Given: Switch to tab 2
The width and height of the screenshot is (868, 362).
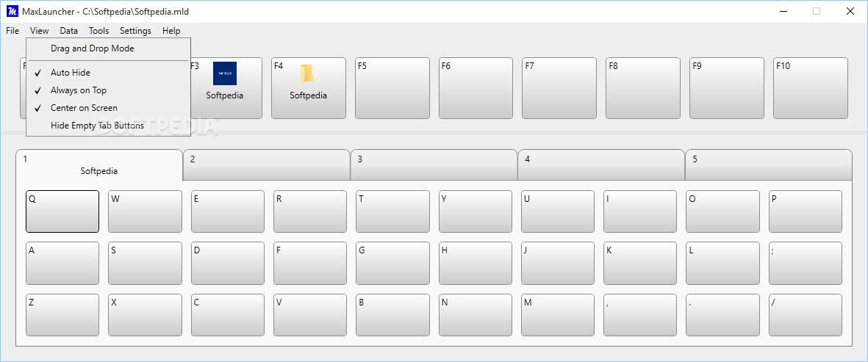Looking at the screenshot, I should pos(266,164).
